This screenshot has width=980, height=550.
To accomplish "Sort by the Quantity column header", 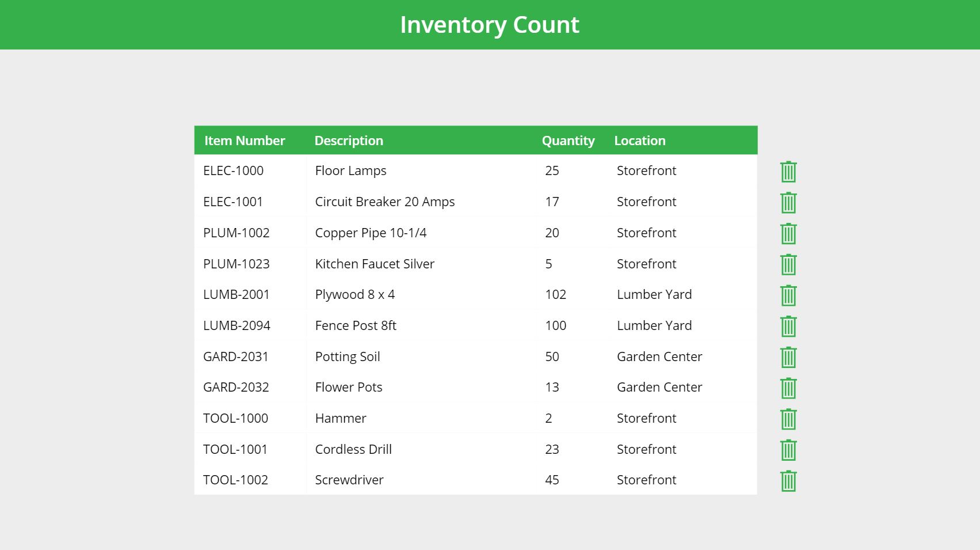I will coord(568,141).
